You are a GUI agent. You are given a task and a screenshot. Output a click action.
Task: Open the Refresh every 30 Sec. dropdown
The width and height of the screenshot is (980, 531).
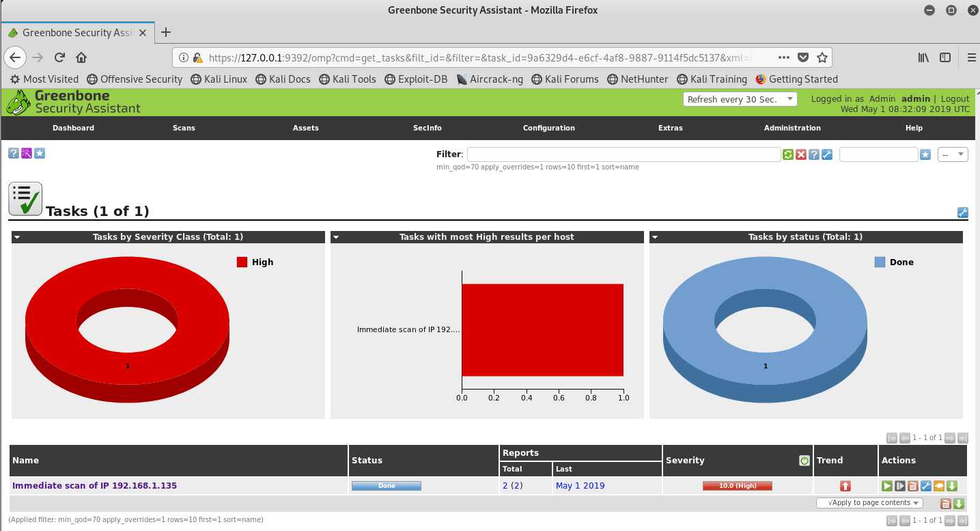pos(740,99)
